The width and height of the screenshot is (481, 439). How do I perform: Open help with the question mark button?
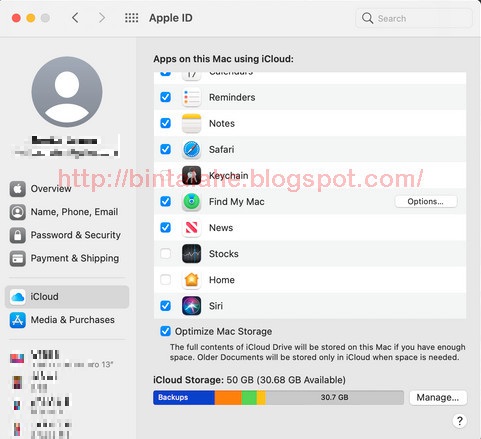[x=460, y=421]
